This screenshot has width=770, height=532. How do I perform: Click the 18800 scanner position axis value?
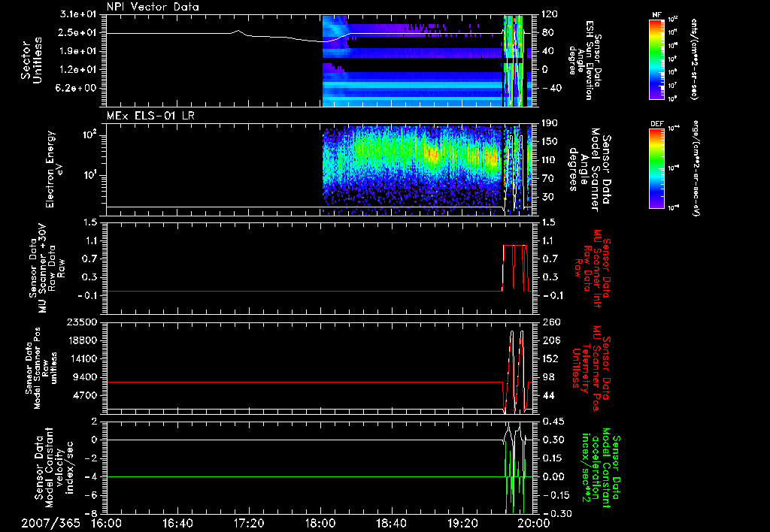pos(81,340)
